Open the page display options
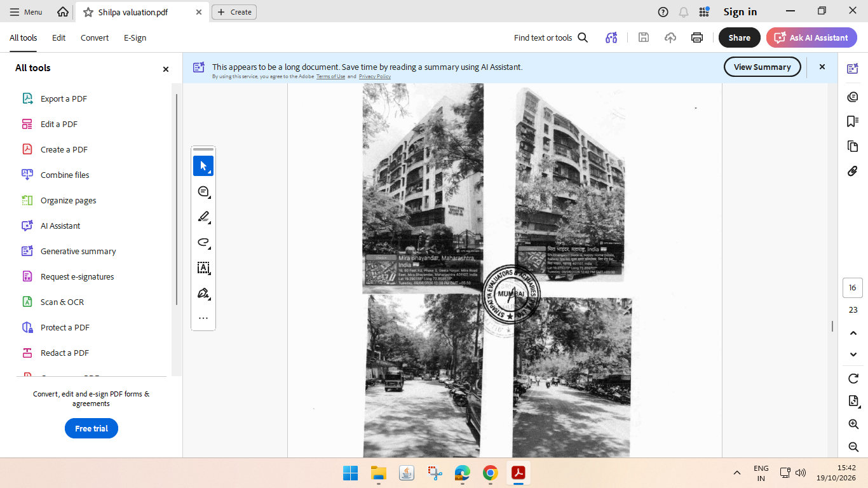The image size is (868, 488). click(853, 401)
